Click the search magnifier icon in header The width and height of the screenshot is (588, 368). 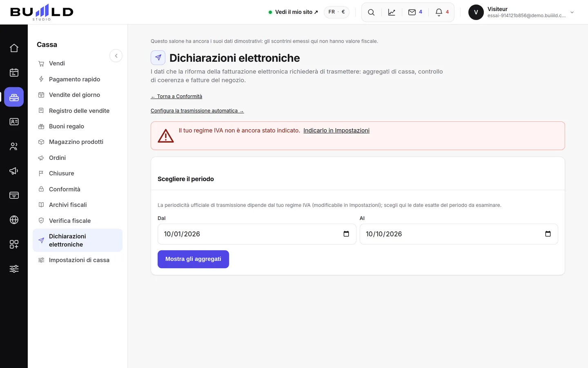point(371,12)
